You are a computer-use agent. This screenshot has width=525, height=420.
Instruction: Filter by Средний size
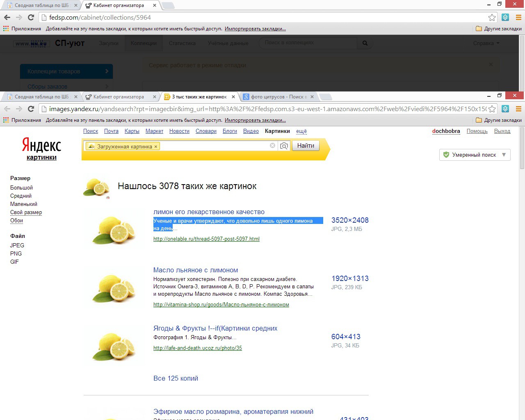point(21,196)
